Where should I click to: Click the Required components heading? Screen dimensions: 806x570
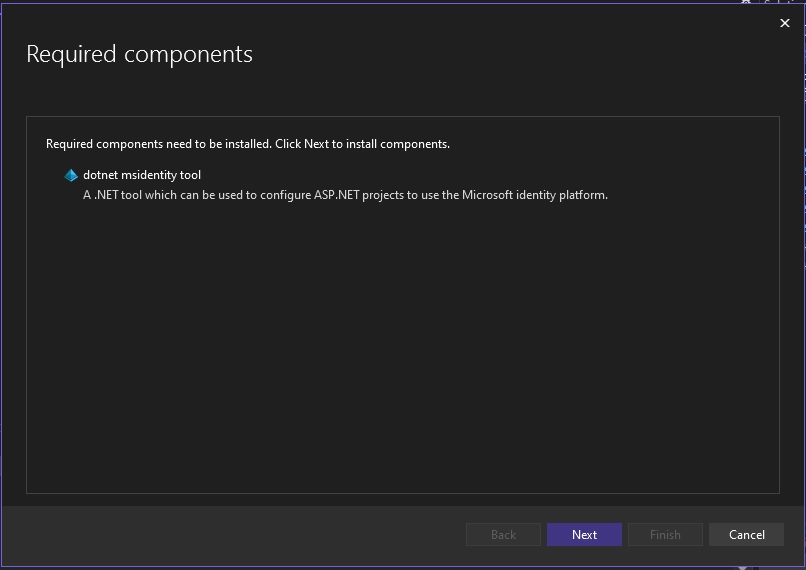click(139, 54)
